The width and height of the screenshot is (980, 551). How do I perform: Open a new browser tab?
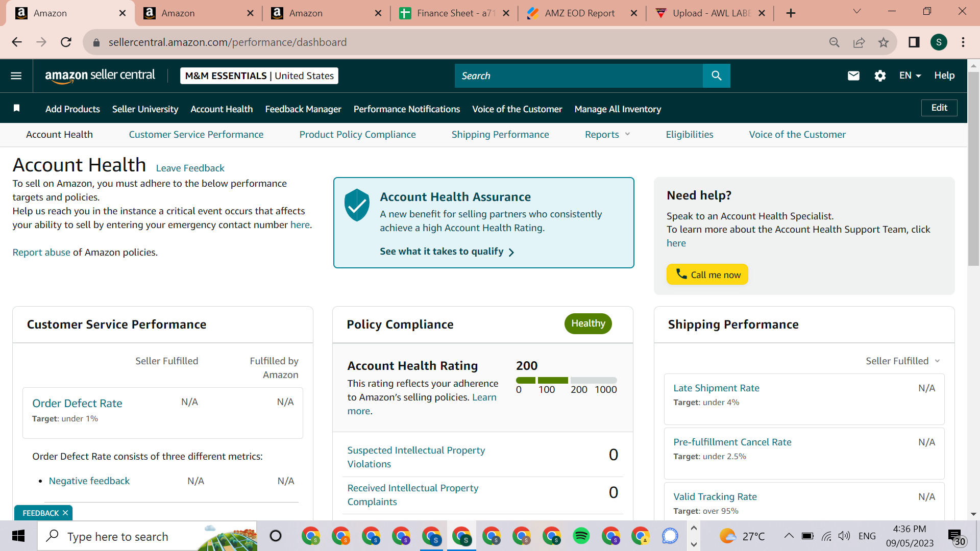click(791, 13)
